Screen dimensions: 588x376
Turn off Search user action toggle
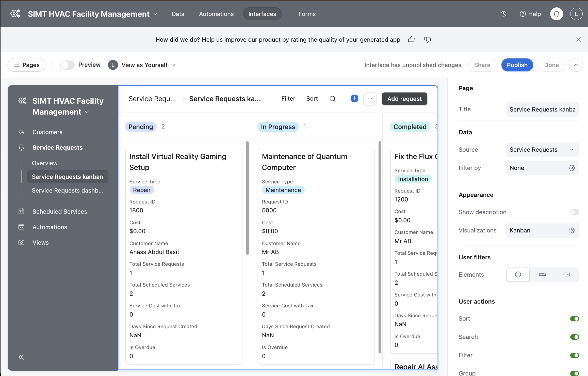[574, 337]
